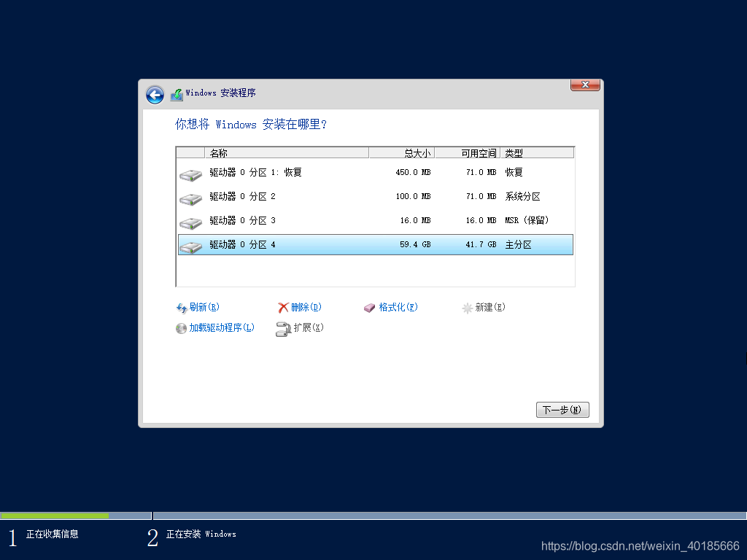Click drive icon for Drive 0 Partition 3
747x560 pixels.
click(x=191, y=223)
